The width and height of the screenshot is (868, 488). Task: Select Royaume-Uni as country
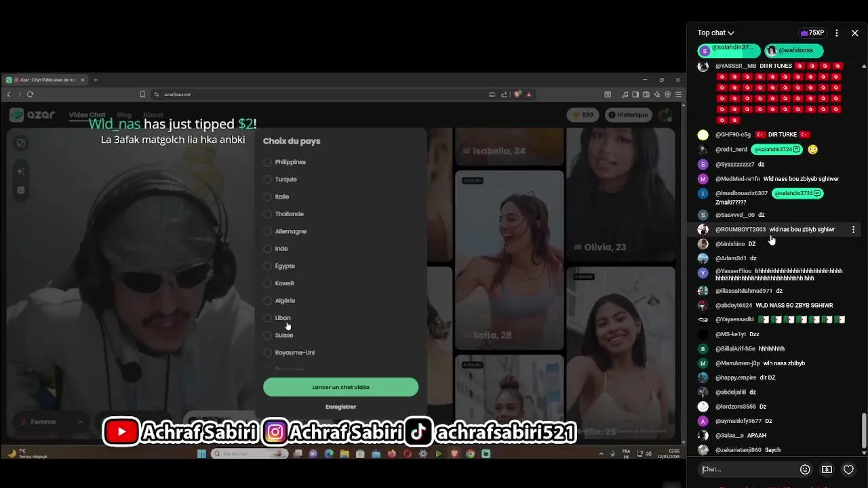click(289, 352)
